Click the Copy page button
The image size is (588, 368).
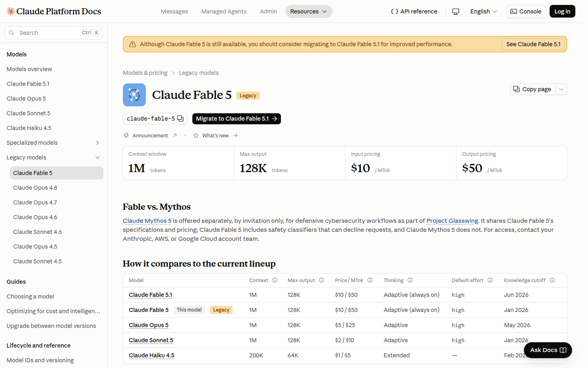(532, 89)
